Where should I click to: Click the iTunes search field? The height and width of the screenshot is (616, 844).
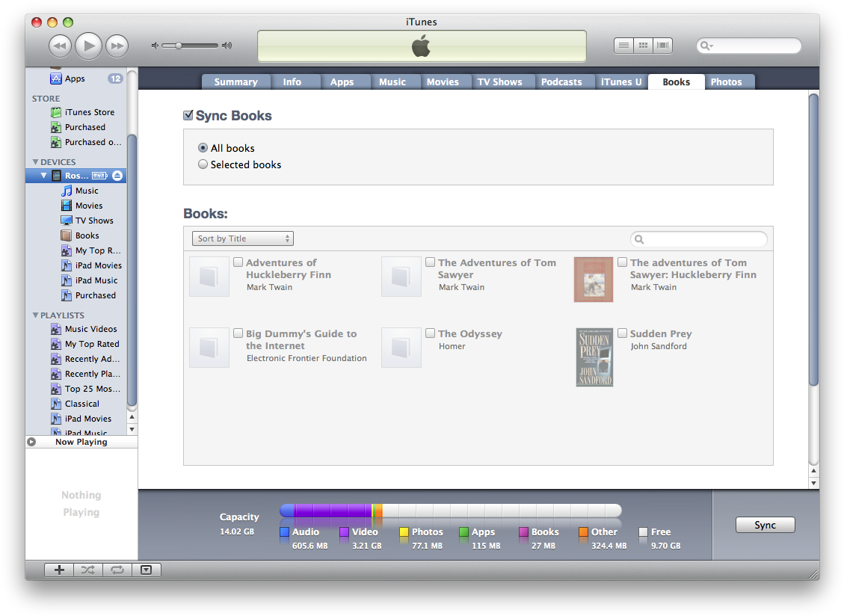point(749,46)
